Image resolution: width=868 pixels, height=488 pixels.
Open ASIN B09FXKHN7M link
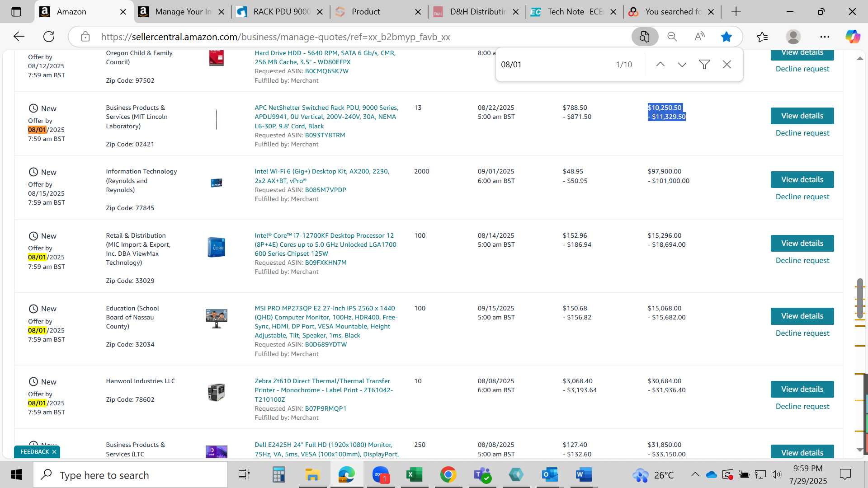(x=325, y=263)
